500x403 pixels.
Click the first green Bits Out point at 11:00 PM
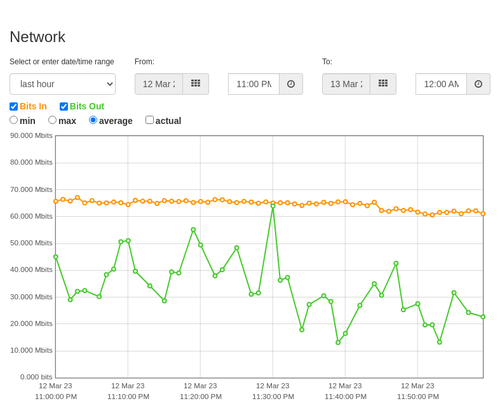(x=56, y=257)
